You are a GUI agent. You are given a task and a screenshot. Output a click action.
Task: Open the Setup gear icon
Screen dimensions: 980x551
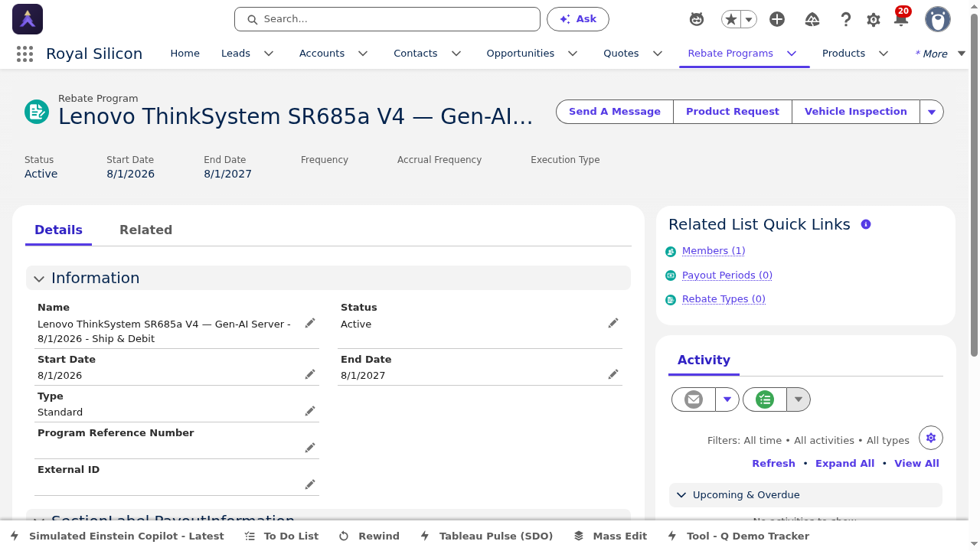[874, 20]
